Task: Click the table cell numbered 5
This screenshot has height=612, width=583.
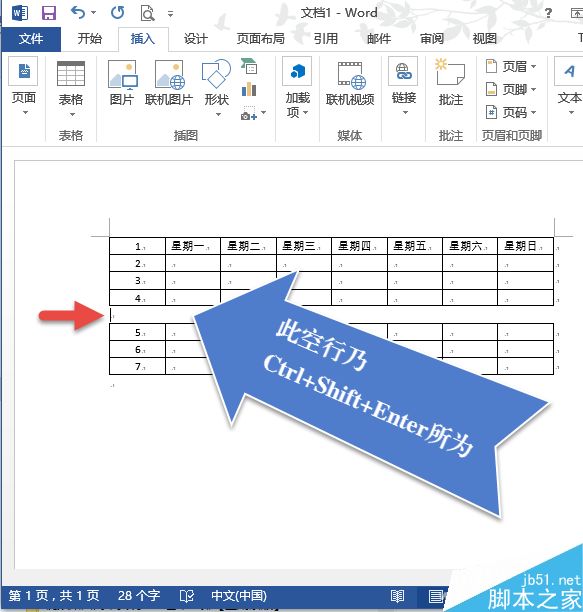Action: pos(138,333)
